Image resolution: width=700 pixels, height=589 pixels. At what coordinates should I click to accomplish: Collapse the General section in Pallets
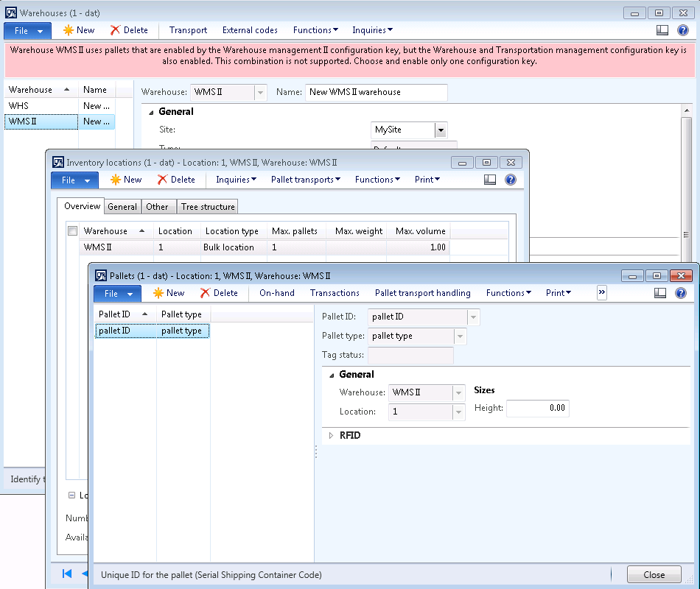tap(332, 375)
